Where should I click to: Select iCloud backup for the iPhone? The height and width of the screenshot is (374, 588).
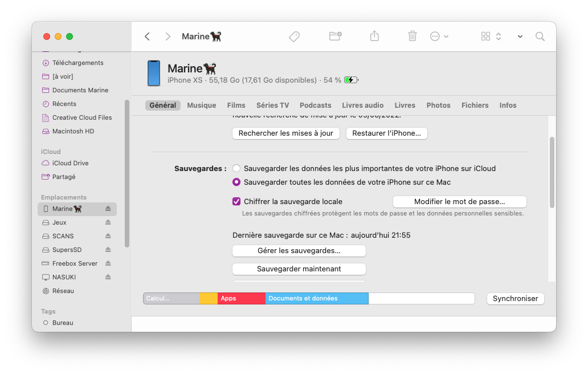(x=236, y=168)
